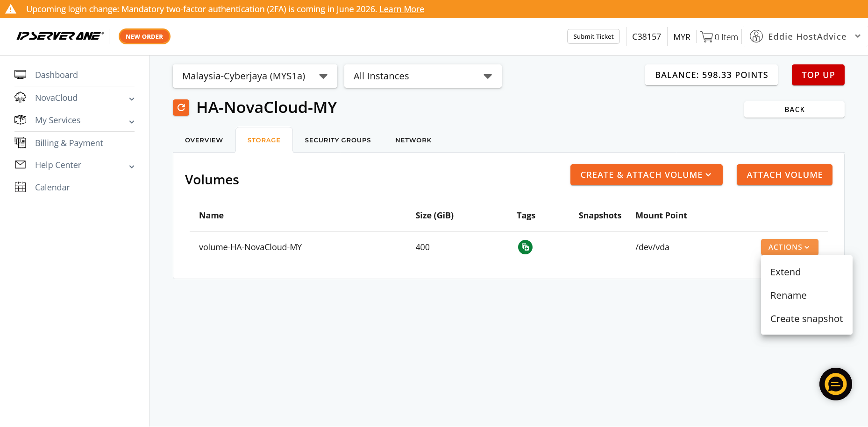
Task: Click the MYR currency selector
Action: coord(682,37)
